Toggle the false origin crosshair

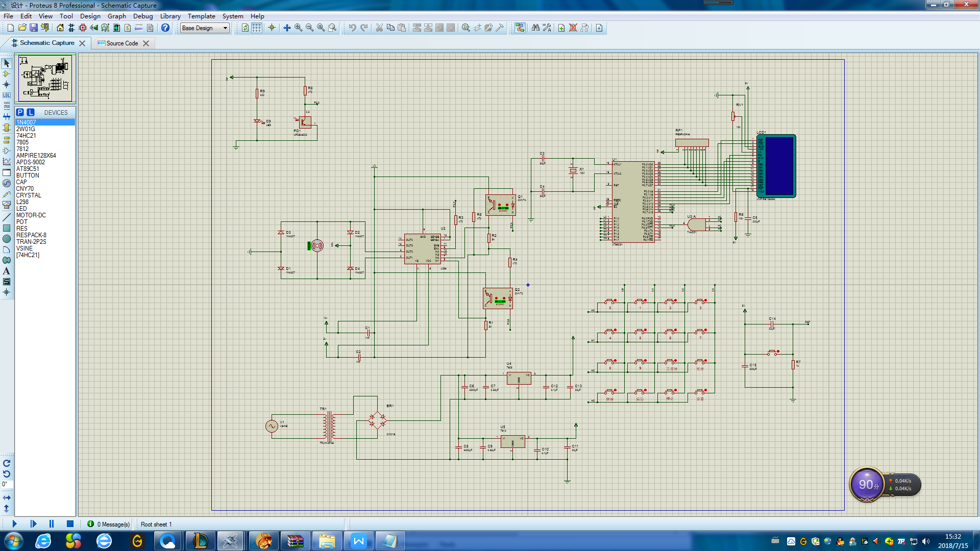coord(272,28)
